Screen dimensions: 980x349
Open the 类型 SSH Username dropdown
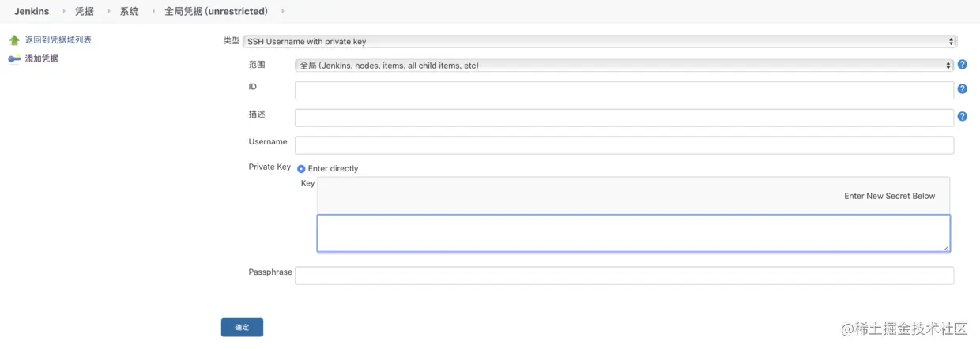(600, 42)
